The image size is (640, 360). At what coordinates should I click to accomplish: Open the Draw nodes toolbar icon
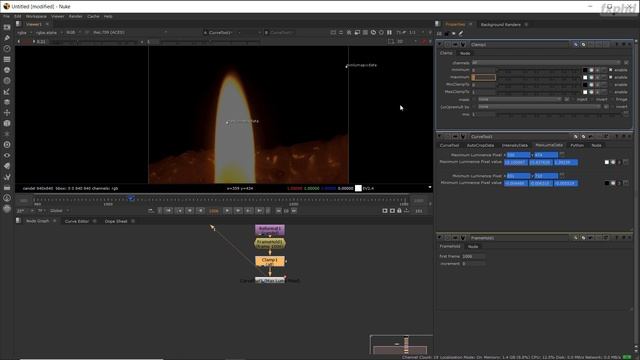pos(7,38)
